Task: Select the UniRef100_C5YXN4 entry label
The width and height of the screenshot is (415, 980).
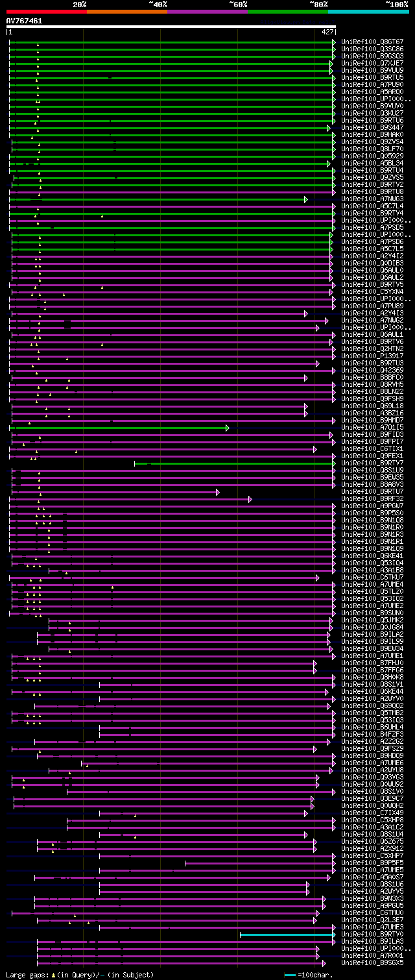Action: tap(372, 291)
